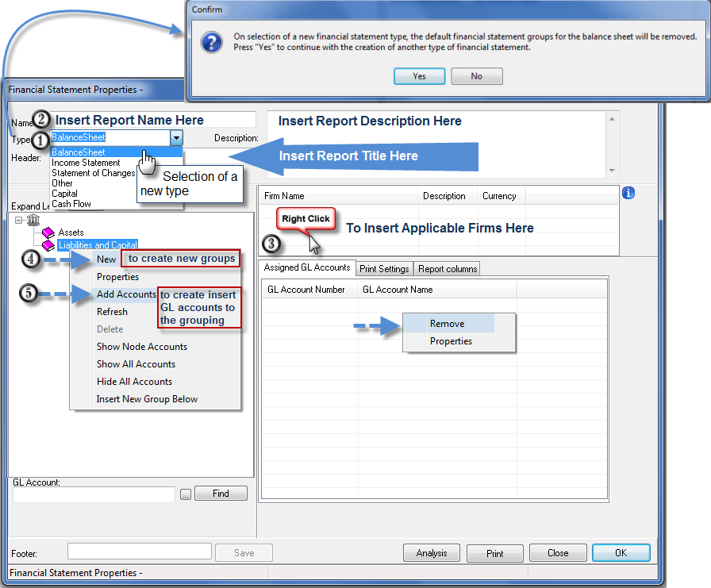Choose Add Accounts from context menu

point(126,294)
